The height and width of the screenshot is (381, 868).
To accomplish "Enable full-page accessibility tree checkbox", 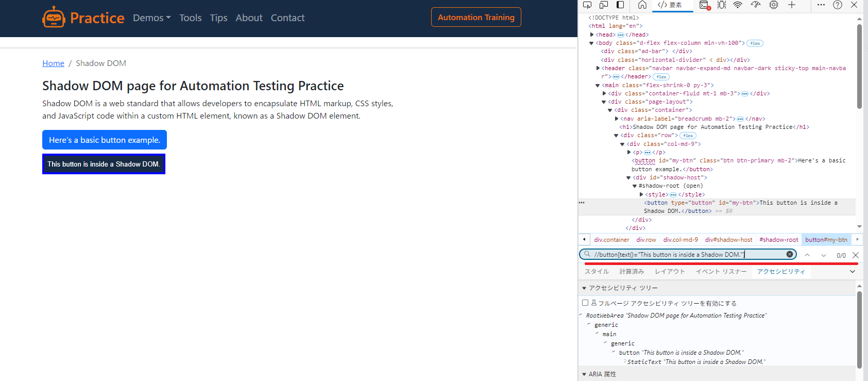I will 585,303.
